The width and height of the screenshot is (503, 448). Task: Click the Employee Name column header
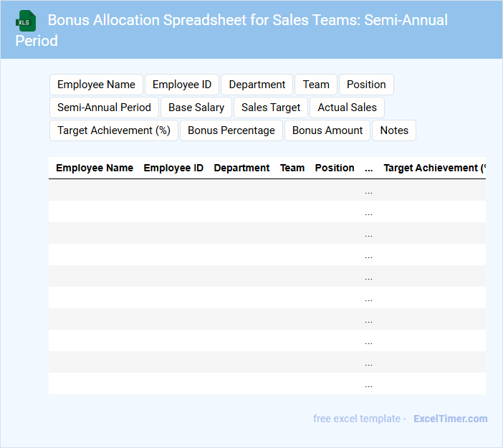[95, 168]
